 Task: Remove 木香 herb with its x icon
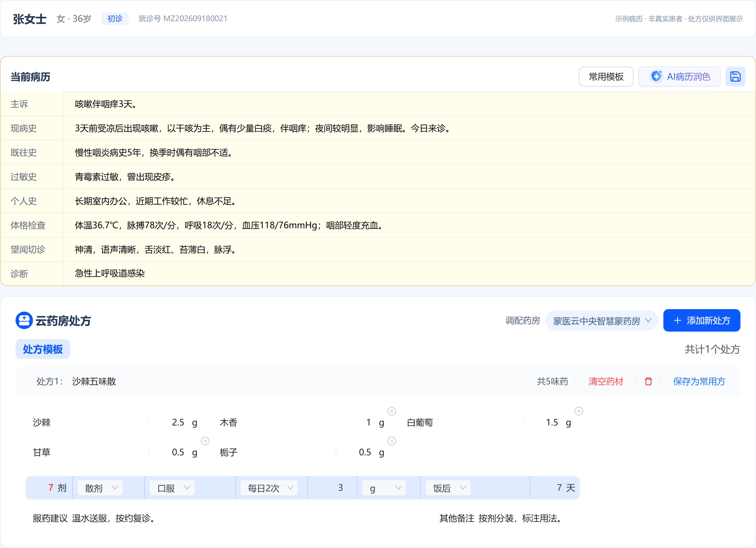[x=392, y=411]
